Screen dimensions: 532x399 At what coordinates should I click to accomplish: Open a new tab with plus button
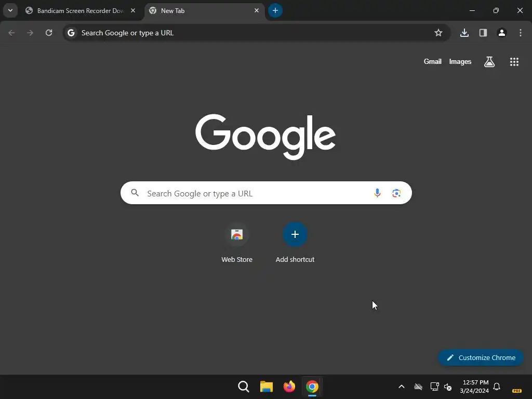(x=275, y=10)
